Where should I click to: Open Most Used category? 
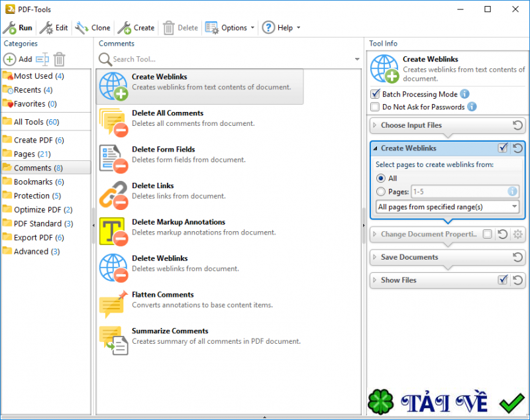pos(46,76)
